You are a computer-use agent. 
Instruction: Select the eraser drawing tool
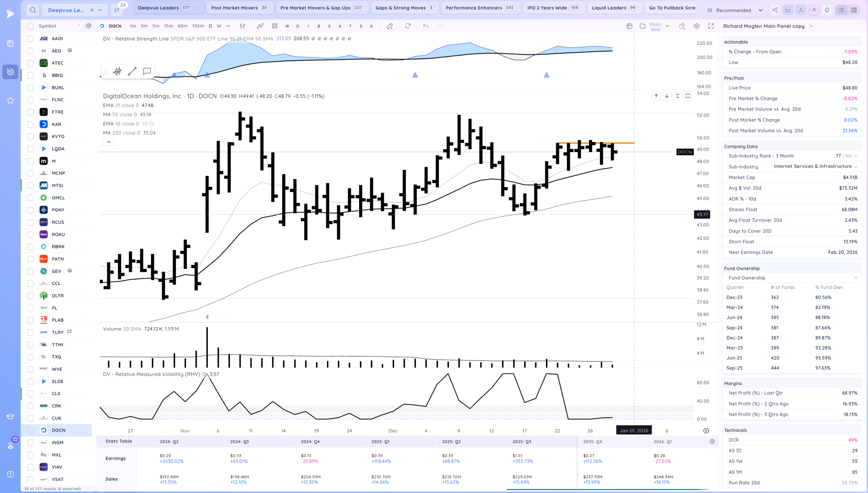(390, 26)
